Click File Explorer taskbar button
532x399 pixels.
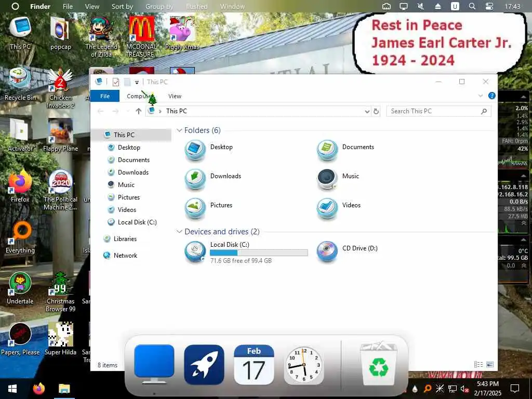click(x=64, y=389)
